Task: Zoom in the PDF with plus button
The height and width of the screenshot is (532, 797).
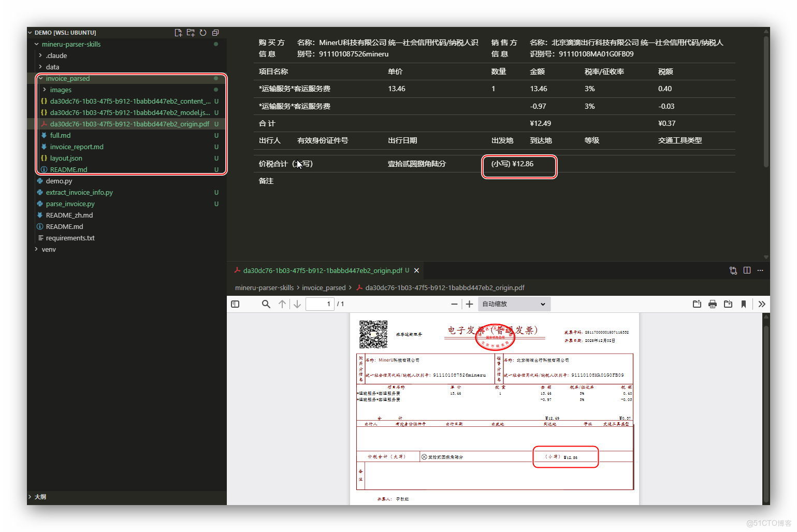Action: point(469,304)
